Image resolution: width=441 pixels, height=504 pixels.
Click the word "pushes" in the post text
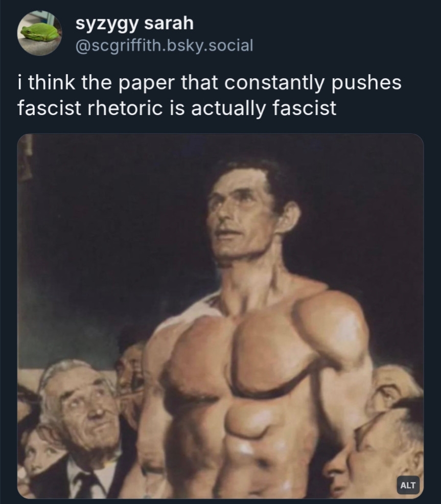click(366, 83)
